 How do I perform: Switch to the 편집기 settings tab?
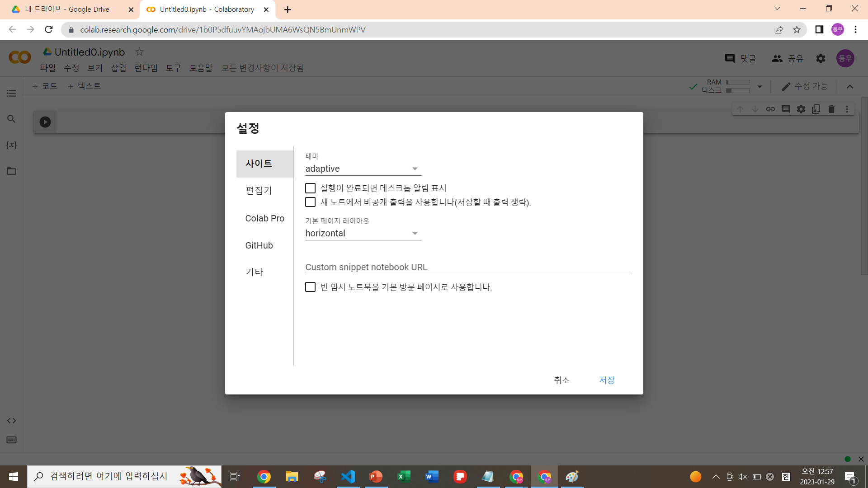tap(259, 191)
